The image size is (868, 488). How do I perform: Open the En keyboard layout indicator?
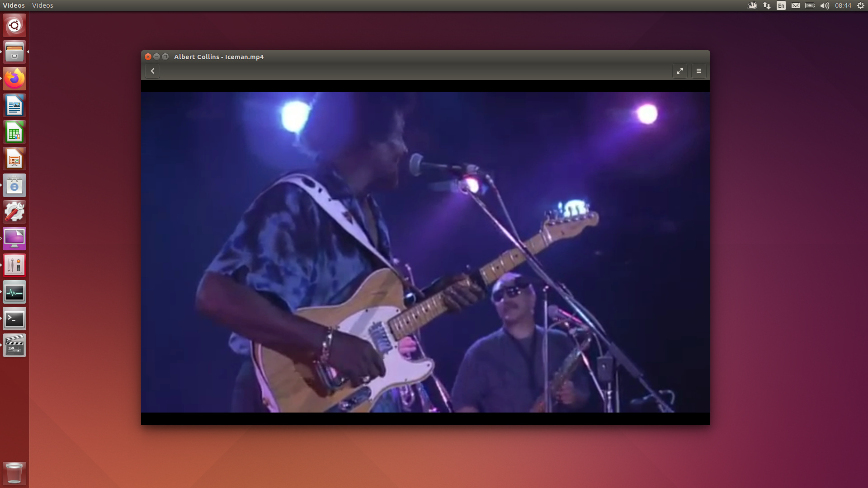[781, 5]
